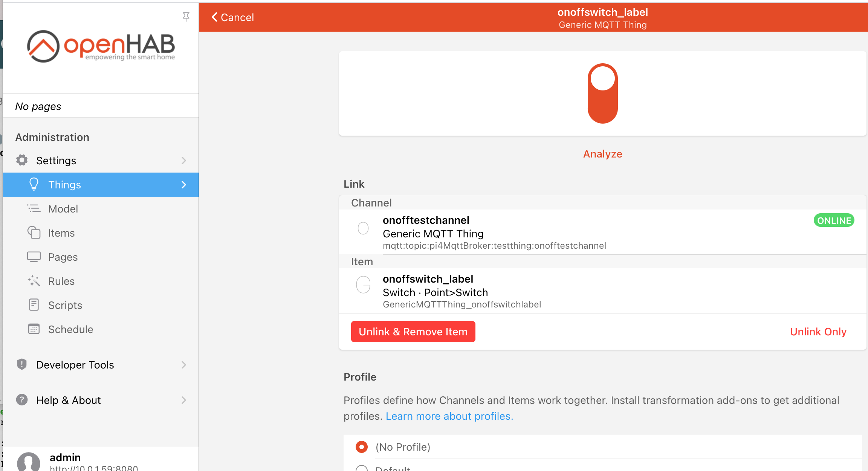Viewport: 868px width, 471px height.
Task: Click the Schedule calendar icon
Action: pos(34,329)
